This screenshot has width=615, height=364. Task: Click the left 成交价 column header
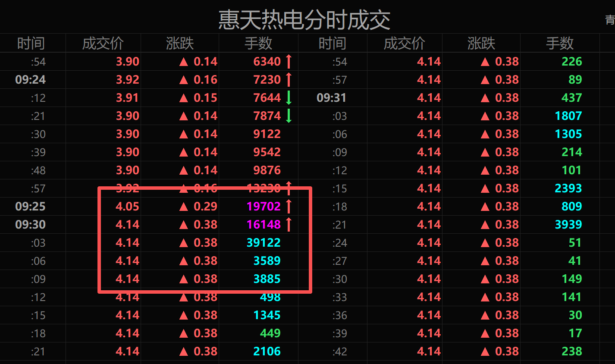coord(103,43)
